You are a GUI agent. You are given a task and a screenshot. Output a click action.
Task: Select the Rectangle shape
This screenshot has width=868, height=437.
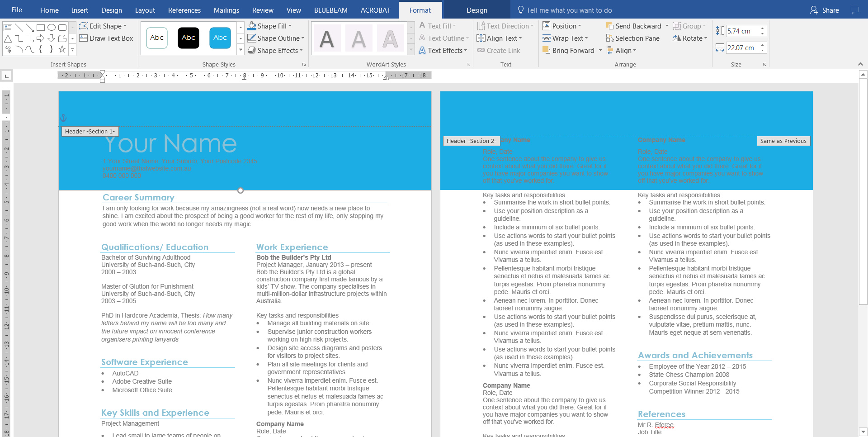click(x=41, y=28)
